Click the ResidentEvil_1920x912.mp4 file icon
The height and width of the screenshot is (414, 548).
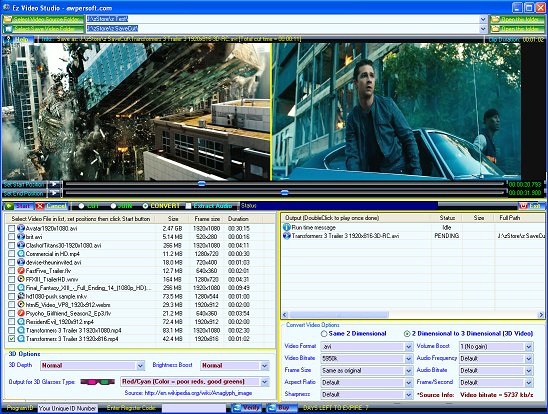[x=21, y=321]
